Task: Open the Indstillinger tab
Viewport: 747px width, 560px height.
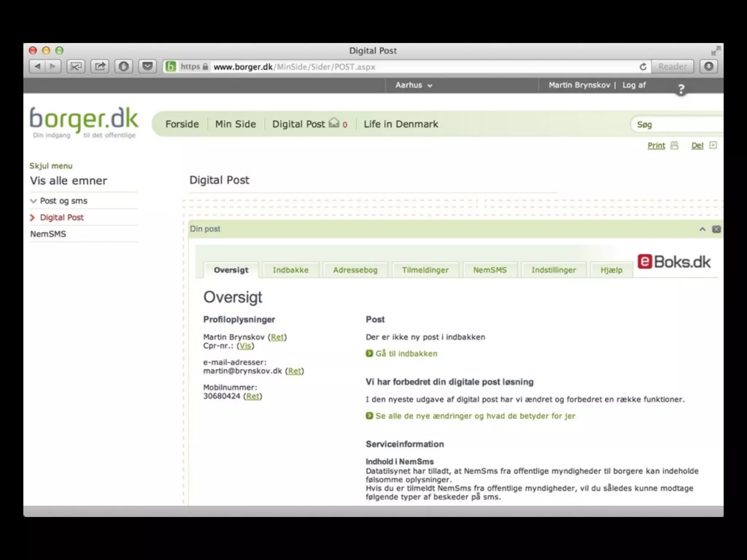Action: coord(553,270)
